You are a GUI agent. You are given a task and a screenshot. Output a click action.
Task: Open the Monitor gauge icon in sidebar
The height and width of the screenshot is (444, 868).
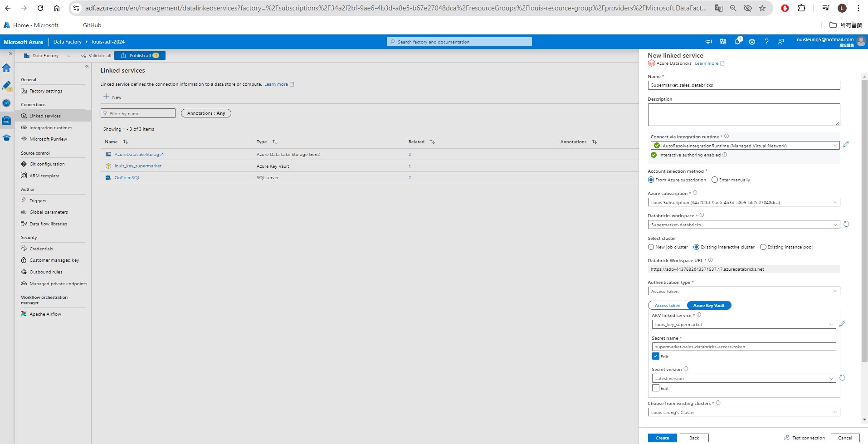click(7, 102)
